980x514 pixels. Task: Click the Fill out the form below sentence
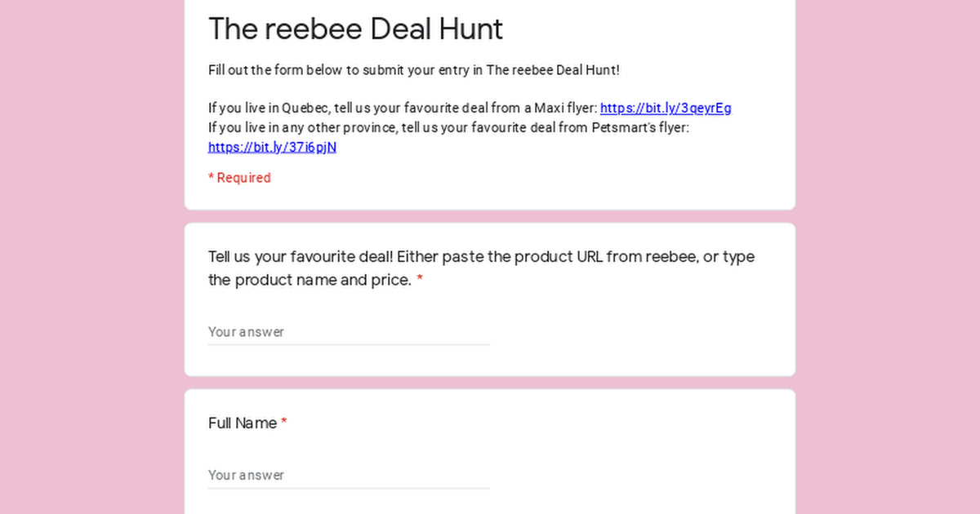[x=414, y=69]
